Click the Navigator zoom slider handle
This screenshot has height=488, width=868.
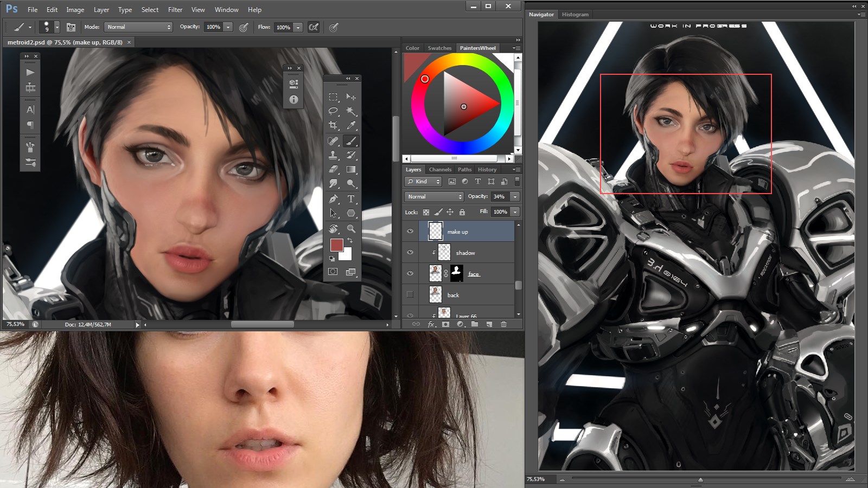click(700, 479)
